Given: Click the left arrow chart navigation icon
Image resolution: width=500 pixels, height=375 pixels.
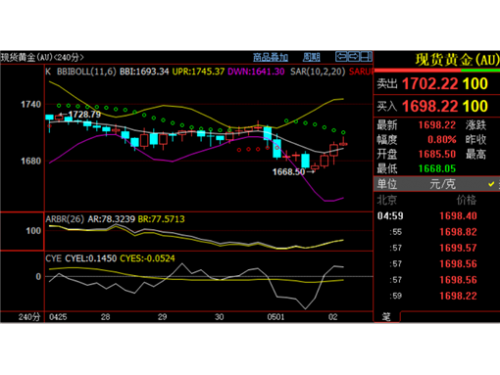Looking at the screenshot, I should coord(341,57).
